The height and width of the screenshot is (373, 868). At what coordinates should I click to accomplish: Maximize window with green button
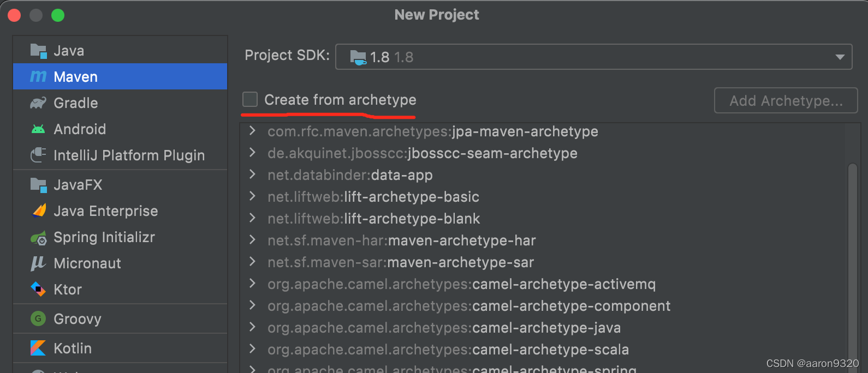pos(58,15)
